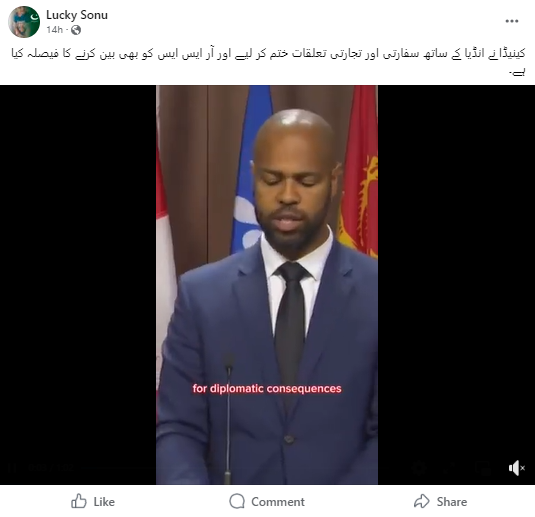This screenshot has width=535, height=517.
Task: Click the Urdu post caption text
Action: (x=268, y=62)
